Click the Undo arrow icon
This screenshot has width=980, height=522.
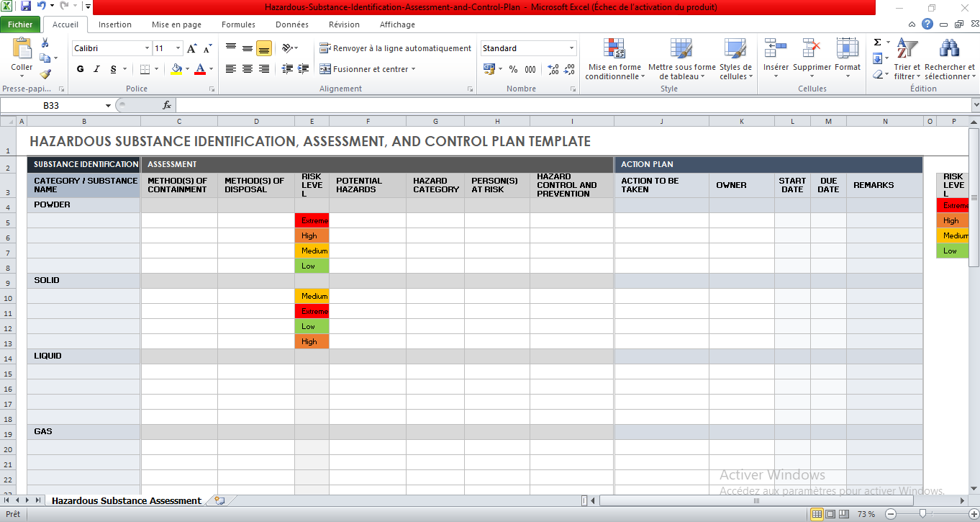[x=42, y=6]
